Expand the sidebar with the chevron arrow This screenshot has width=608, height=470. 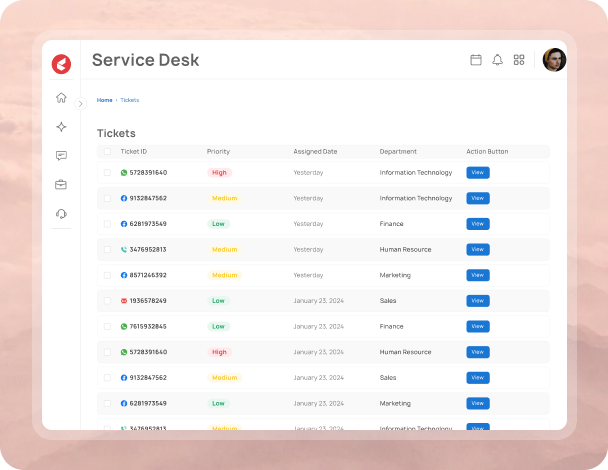[x=81, y=103]
